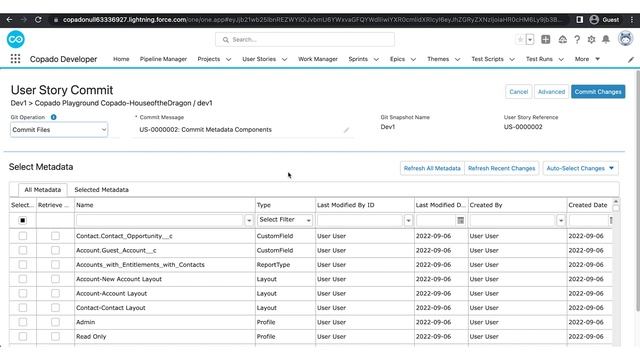Open the Themes navigation item
This screenshot has width=640, height=360.
click(x=438, y=59)
